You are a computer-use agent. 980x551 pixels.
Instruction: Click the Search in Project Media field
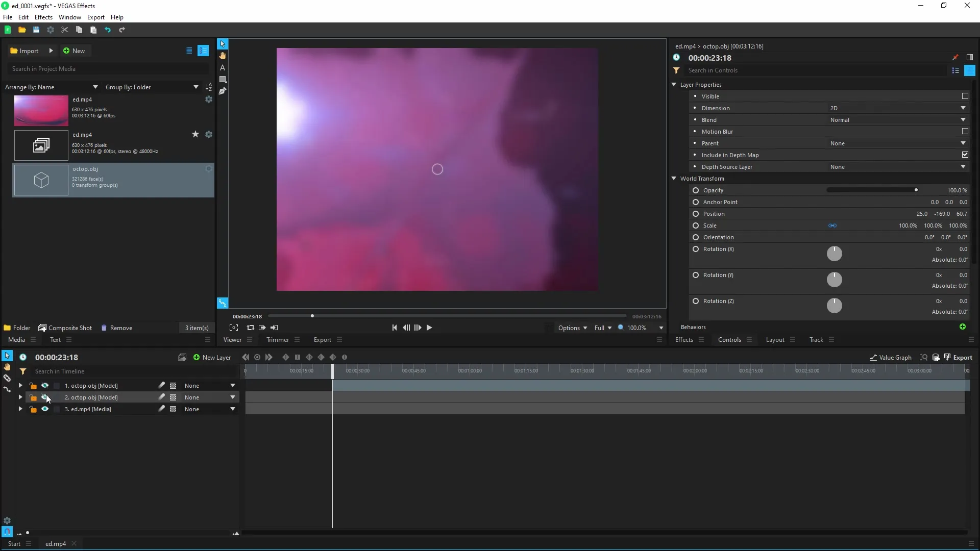pos(108,69)
